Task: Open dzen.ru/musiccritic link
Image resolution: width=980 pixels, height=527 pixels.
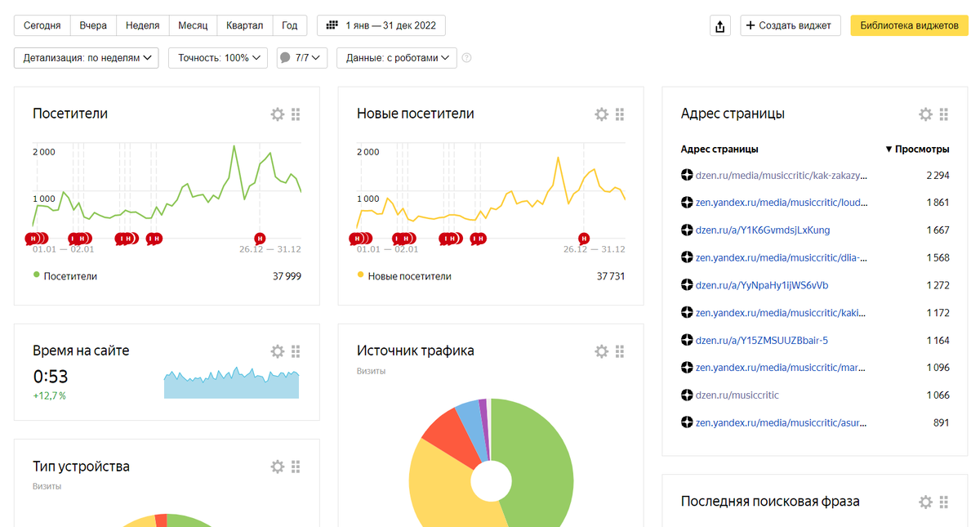Action: coord(737,395)
